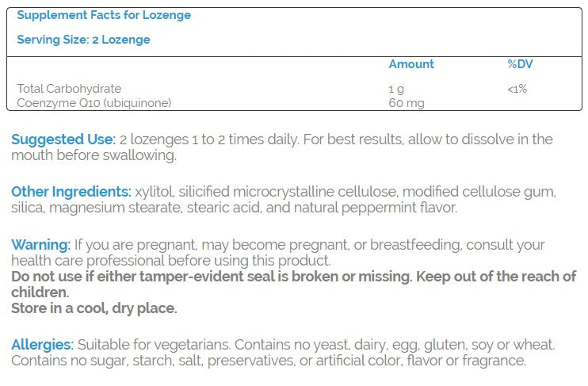Screen dimensions: 588x386
Task: Click the word "xylitol" in ingredients
Action: [155, 192]
